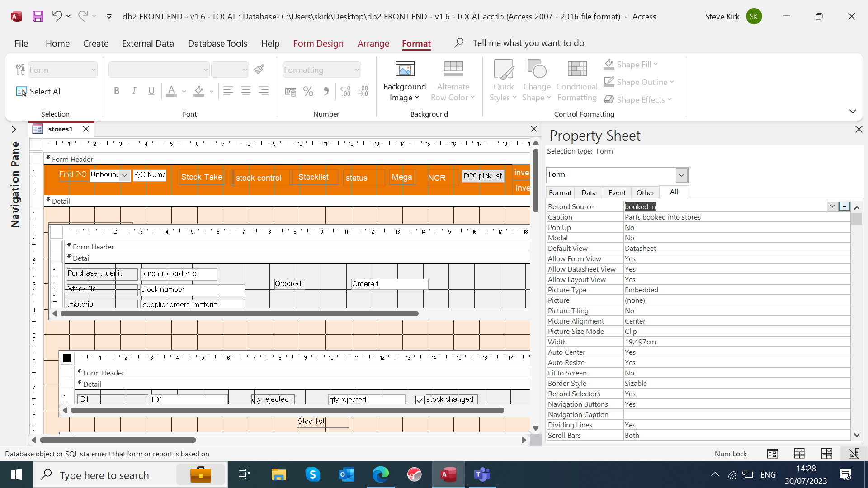Viewport: 868px width, 488px height.
Task: Align text left
Action: 228,91
